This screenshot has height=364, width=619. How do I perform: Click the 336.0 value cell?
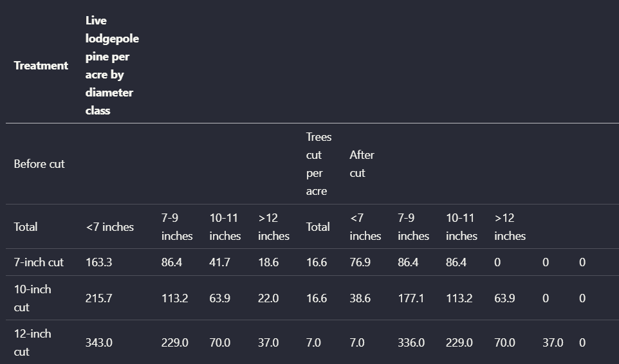coord(411,343)
